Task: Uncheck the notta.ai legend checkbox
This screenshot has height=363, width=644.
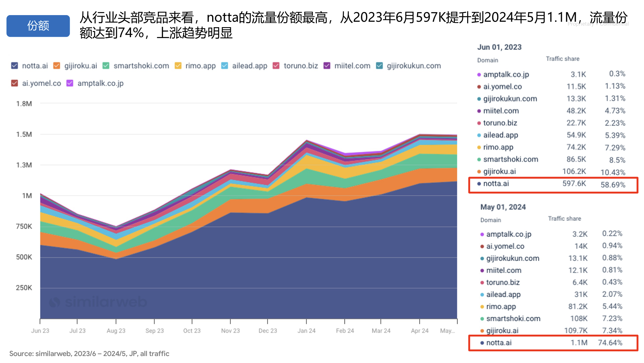Action: (14, 66)
